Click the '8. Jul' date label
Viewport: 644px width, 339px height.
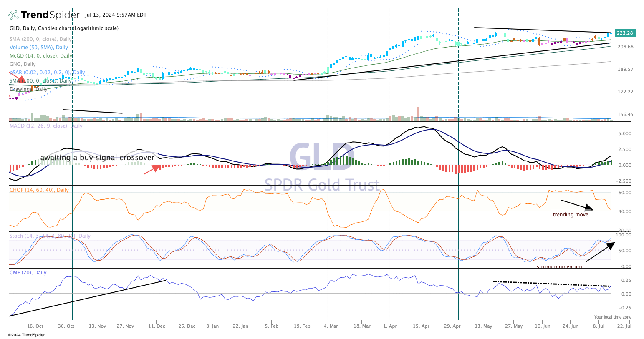pos(599,326)
